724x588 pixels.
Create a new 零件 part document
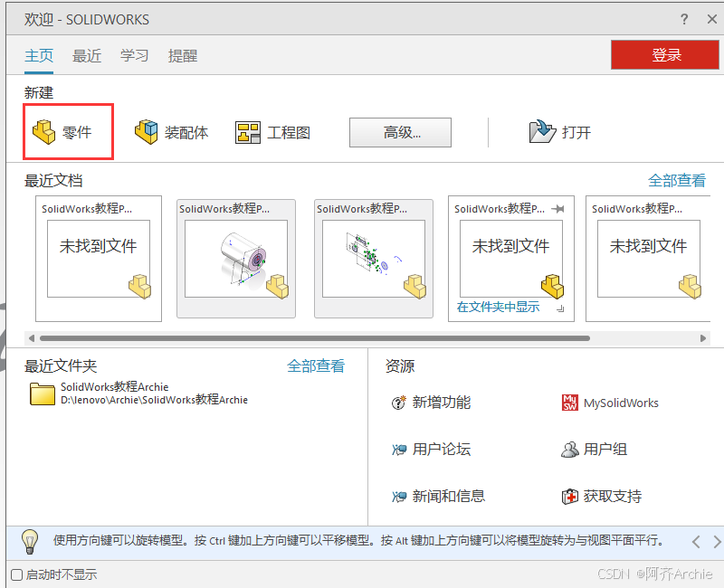[62, 132]
